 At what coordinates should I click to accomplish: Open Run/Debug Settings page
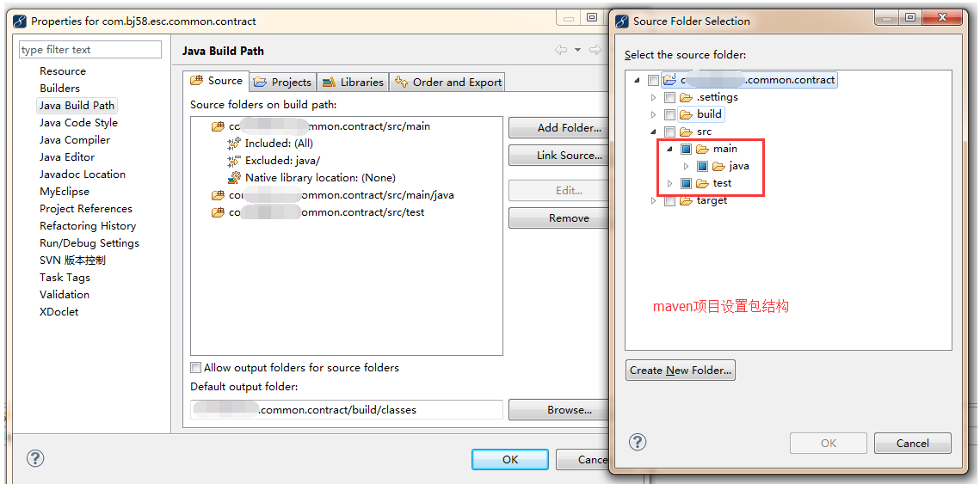[89, 243]
